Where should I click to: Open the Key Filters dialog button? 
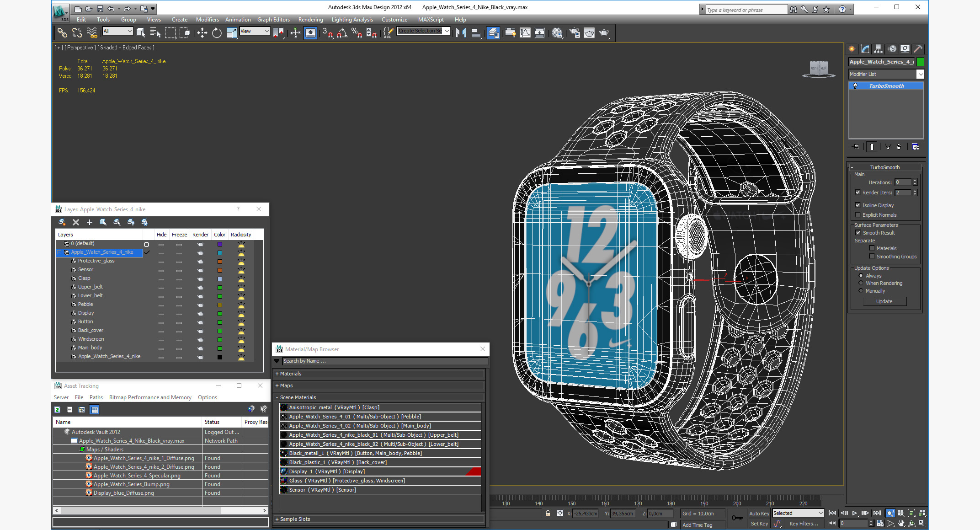click(x=804, y=524)
